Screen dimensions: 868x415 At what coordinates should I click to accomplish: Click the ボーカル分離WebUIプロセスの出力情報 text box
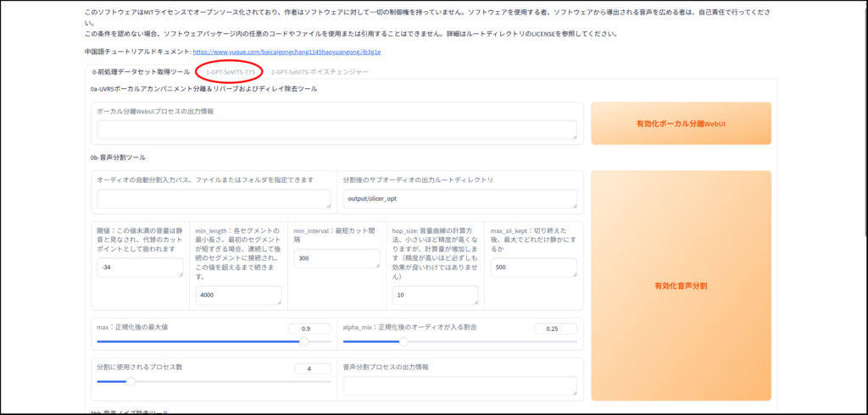(337, 129)
